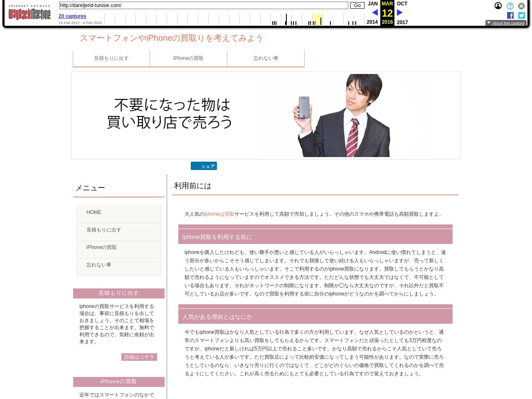The width and height of the screenshot is (532, 399).
Task: Click HOME in the sidebar menu
Action: tap(94, 212)
